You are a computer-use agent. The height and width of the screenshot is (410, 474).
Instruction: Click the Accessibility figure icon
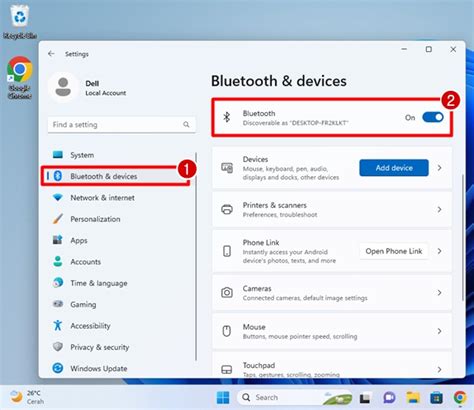tap(58, 325)
